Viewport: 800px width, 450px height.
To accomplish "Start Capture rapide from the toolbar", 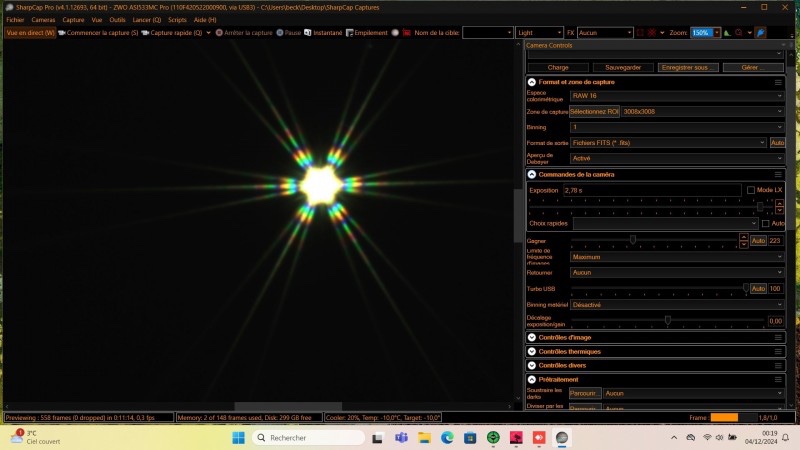I will pyautogui.click(x=146, y=33).
